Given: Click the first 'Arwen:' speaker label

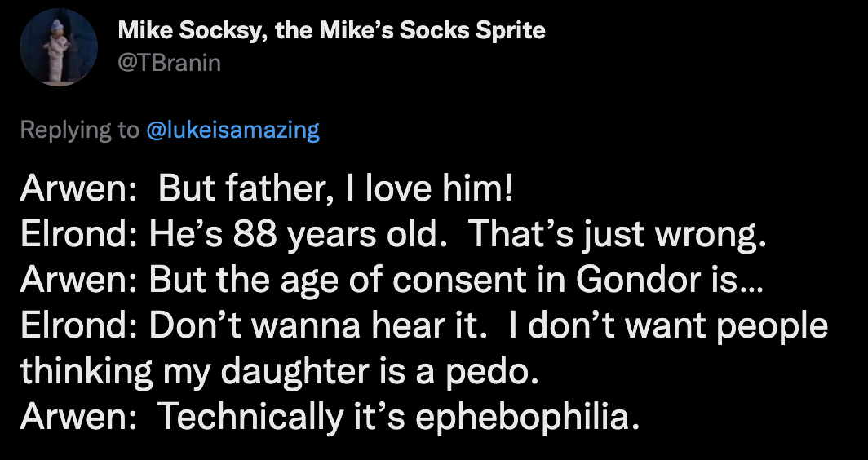Looking at the screenshot, I should pos(78,190).
